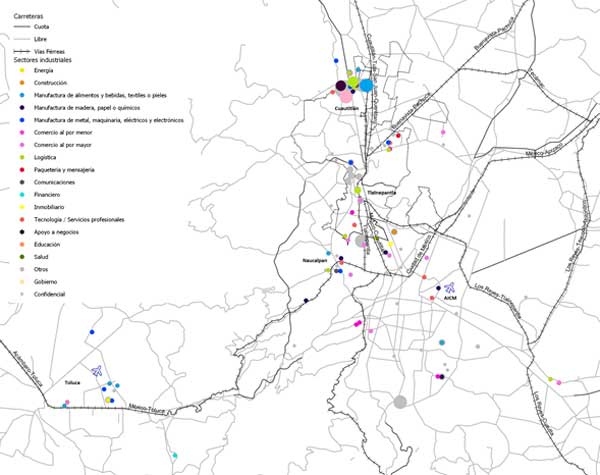Click the 'Cuautitlán' city label
The height and width of the screenshot is (475, 600).
[347, 109]
